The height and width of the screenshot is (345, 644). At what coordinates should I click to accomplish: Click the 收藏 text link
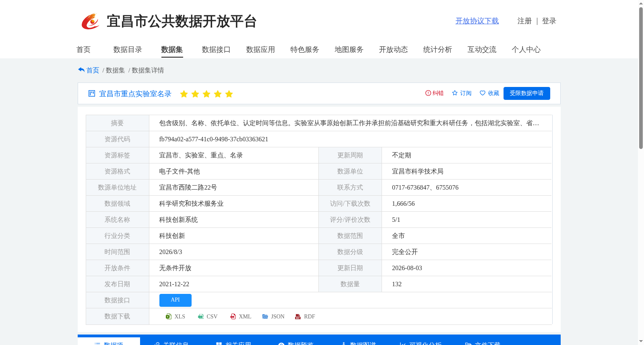[493, 93]
